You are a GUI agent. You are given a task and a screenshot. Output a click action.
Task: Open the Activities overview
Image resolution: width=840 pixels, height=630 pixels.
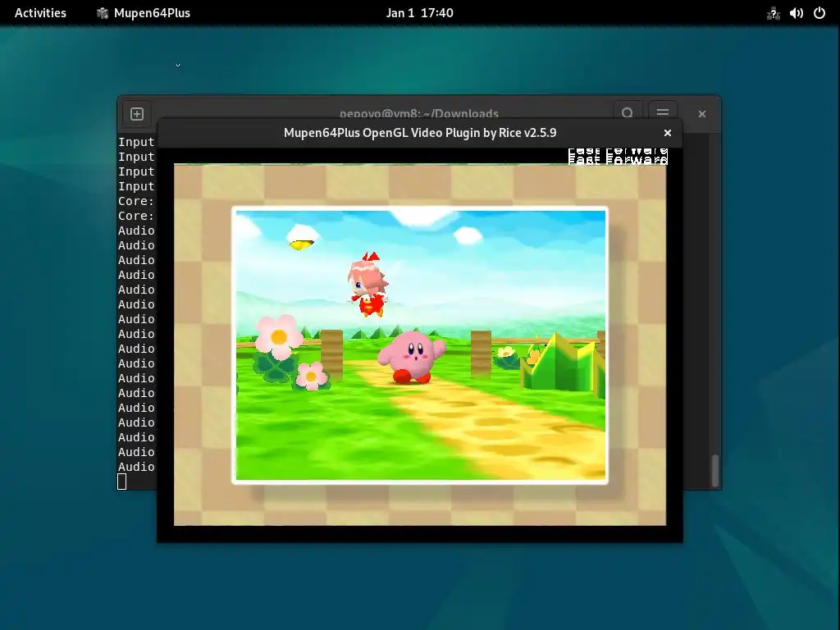pos(40,13)
